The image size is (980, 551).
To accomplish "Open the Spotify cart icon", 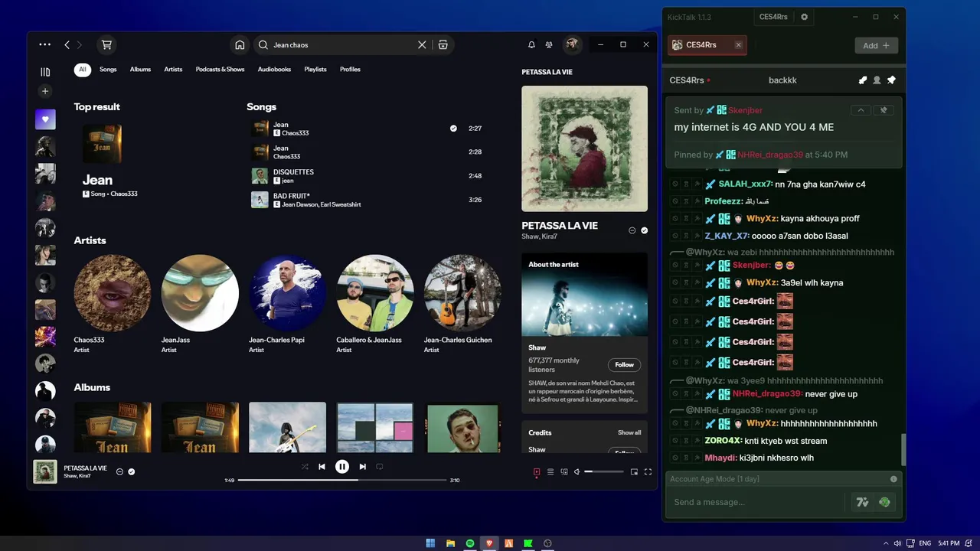I will [x=106, y=44].
